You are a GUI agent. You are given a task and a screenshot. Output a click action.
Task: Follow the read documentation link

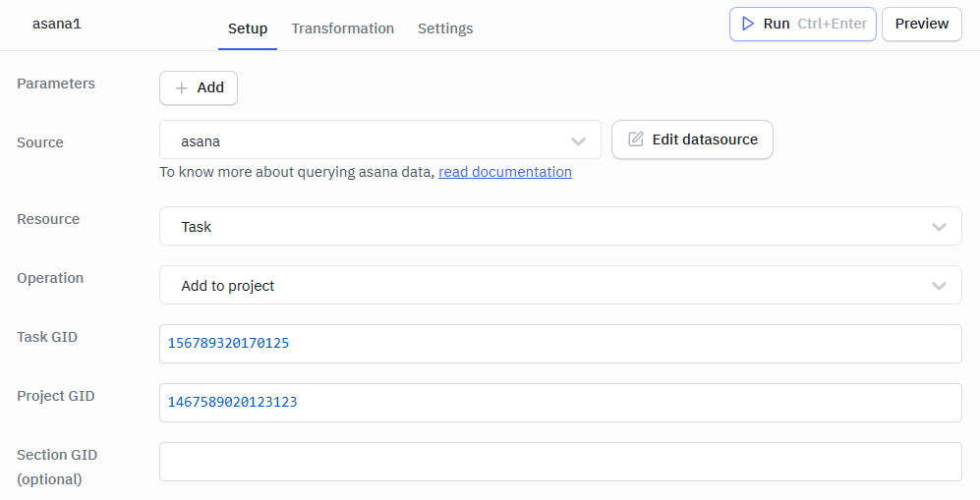[x=505, y=172]
